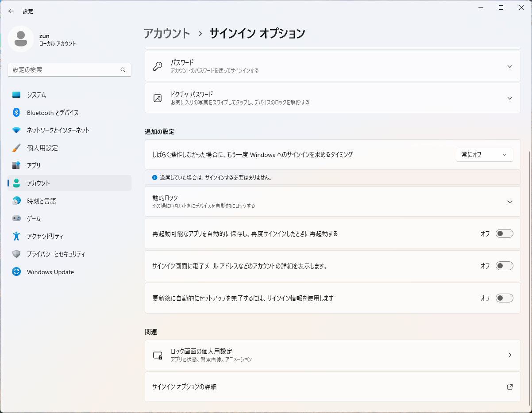
Task: Click the 関連 section heading
Action: [151, 332]
